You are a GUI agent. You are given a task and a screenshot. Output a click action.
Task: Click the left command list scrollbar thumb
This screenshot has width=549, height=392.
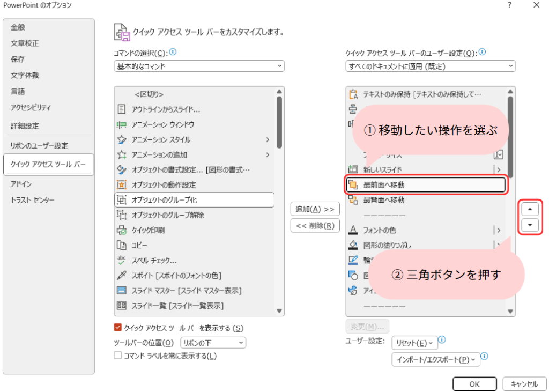279,122
